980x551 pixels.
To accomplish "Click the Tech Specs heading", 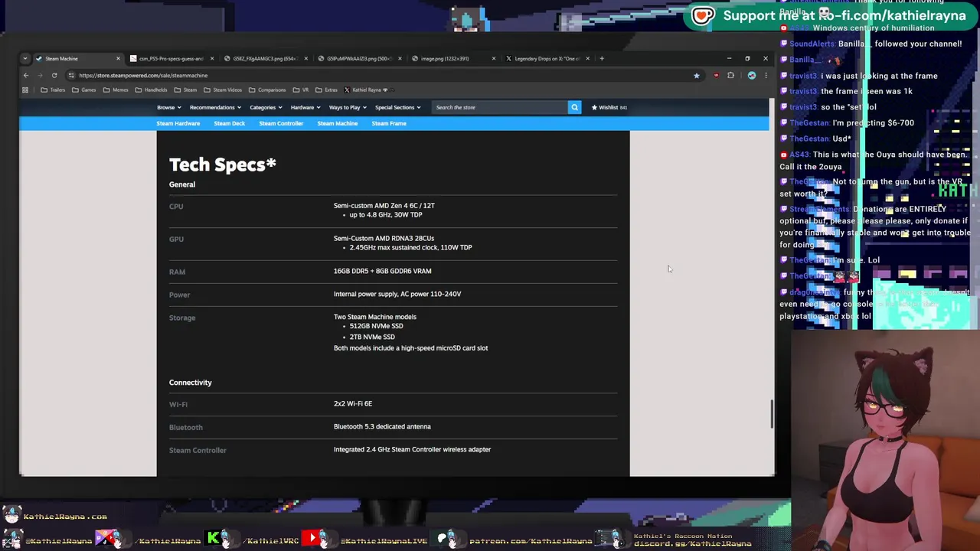I will tap(222, 164).
